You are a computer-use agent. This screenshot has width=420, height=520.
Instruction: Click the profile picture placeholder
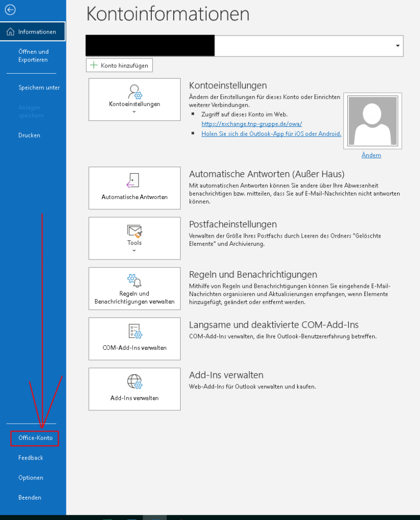click(x=372, y=121)
